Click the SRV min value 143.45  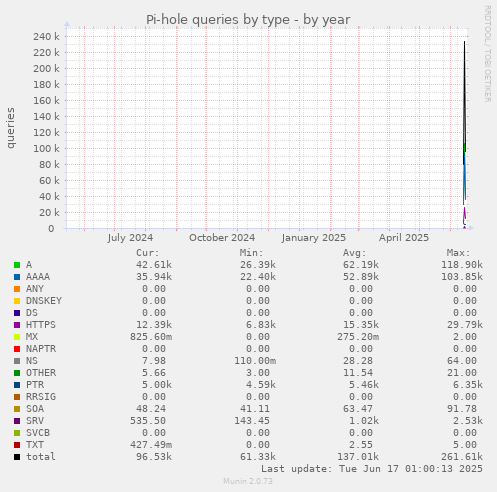[252, 421]
